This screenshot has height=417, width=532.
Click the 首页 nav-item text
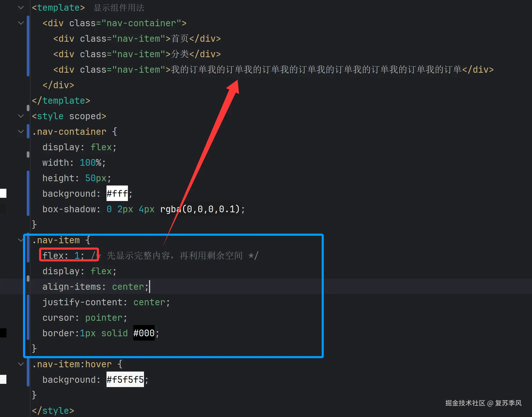[x=180, y=39]
